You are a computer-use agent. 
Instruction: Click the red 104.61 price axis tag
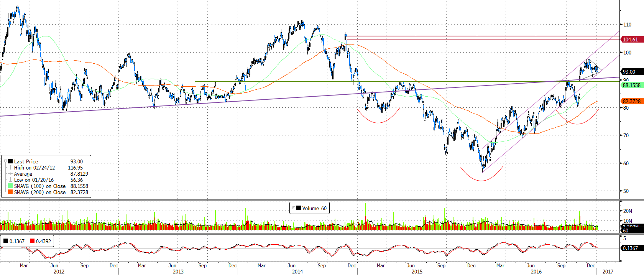(631, 40)
